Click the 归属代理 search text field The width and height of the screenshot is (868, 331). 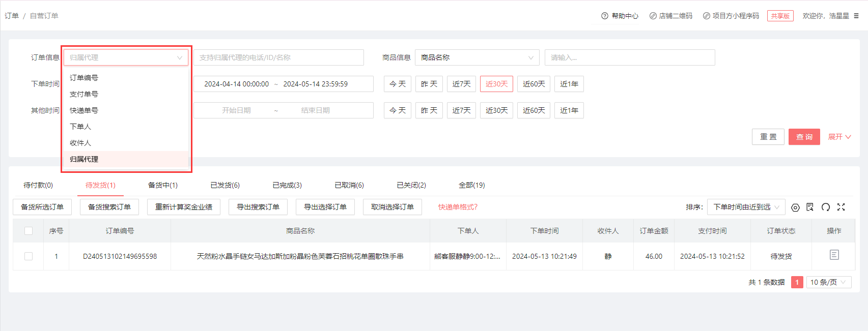[278, 57]
